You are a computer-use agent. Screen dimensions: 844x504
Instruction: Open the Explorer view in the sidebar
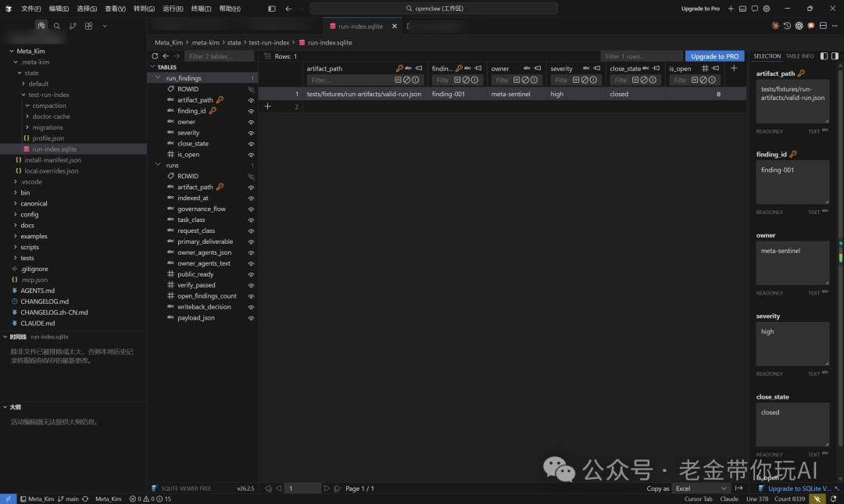tap(41, 25)
